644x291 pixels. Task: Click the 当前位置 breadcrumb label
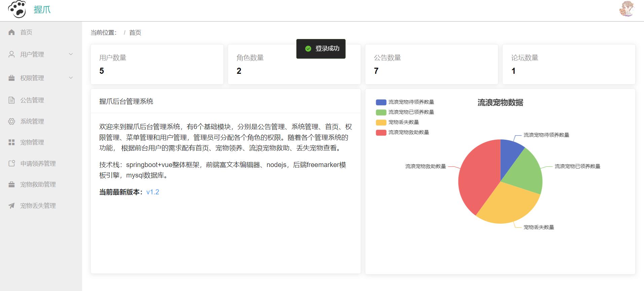click(x=104, y=33)
